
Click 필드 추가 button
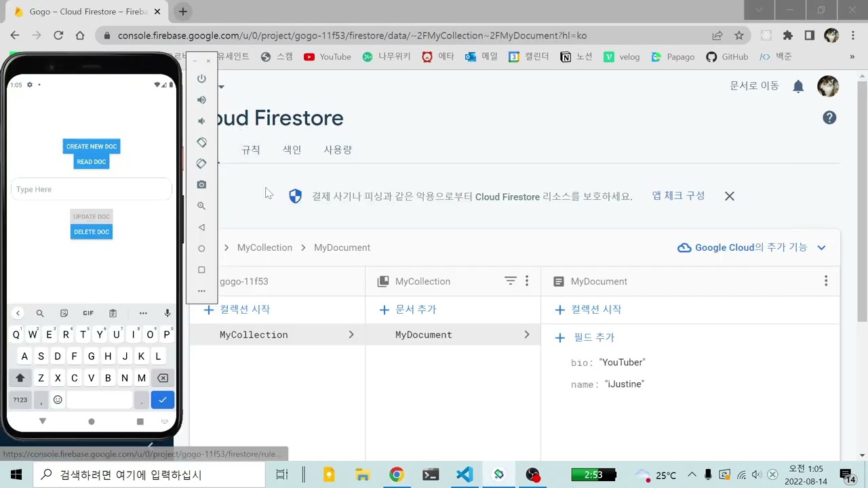[585, 338]
